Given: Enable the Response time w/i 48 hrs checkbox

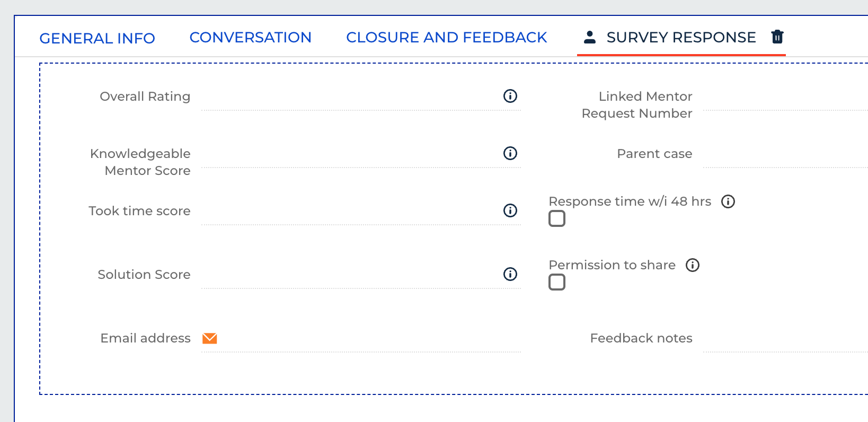Looking at the screenshot, I should point(557,218).
